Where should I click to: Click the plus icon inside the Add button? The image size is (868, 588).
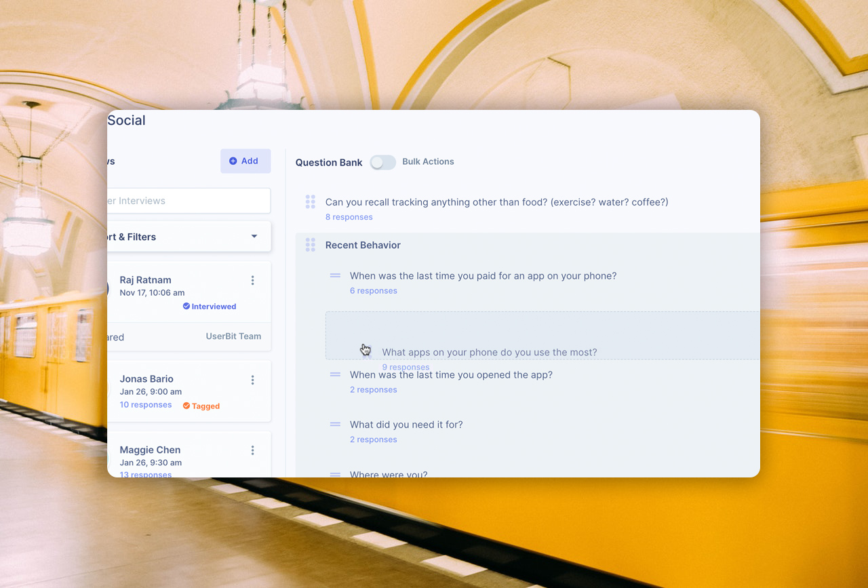[x=235, y=161]
